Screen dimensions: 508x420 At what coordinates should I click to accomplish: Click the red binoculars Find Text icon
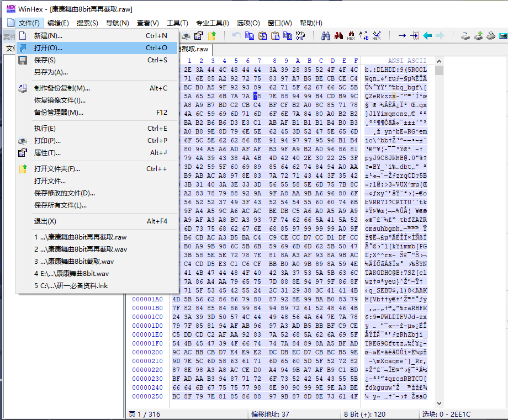pos(338,36)
